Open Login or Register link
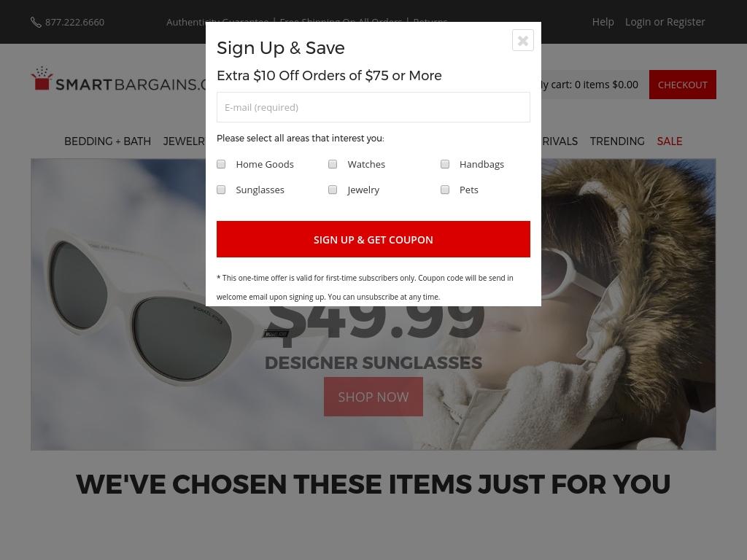The height and width of the screenshot is (560, 747). click(x=665, y=22)
